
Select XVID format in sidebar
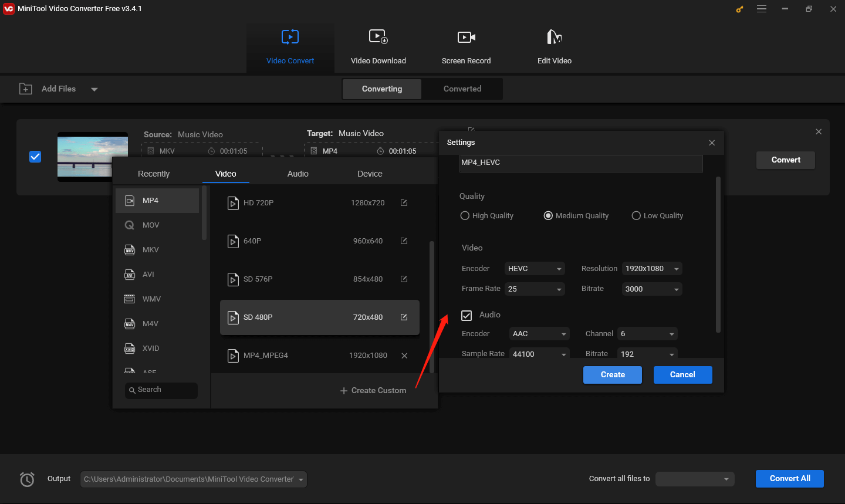[x=157, y=349]
